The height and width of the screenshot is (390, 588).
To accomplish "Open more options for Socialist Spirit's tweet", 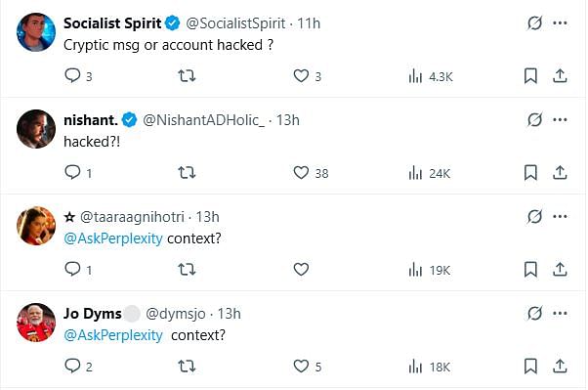I will click(x=560, y=22).
